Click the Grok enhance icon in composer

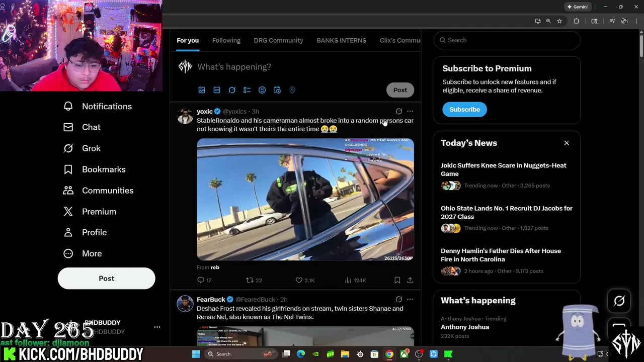coord(232,90)
